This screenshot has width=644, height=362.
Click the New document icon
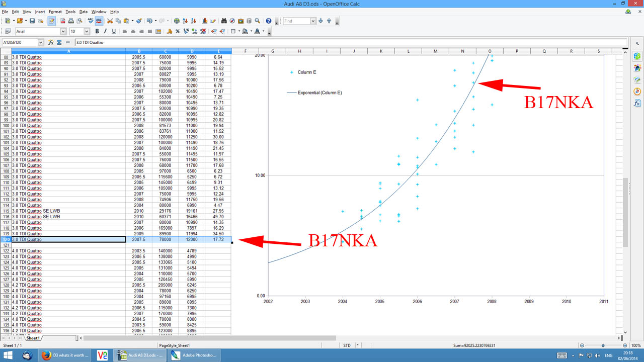[x=7, y=21]
